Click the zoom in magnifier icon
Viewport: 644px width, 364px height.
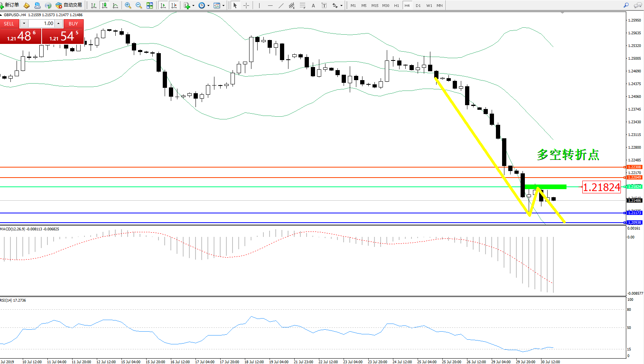(128, 5)
